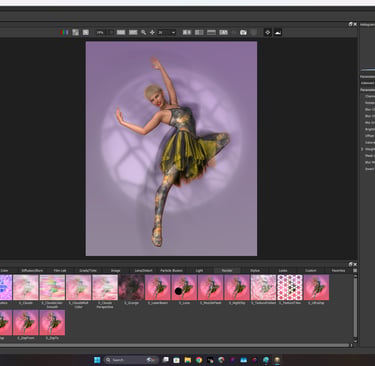Select the magnifier zoom tool

(143, 32)
